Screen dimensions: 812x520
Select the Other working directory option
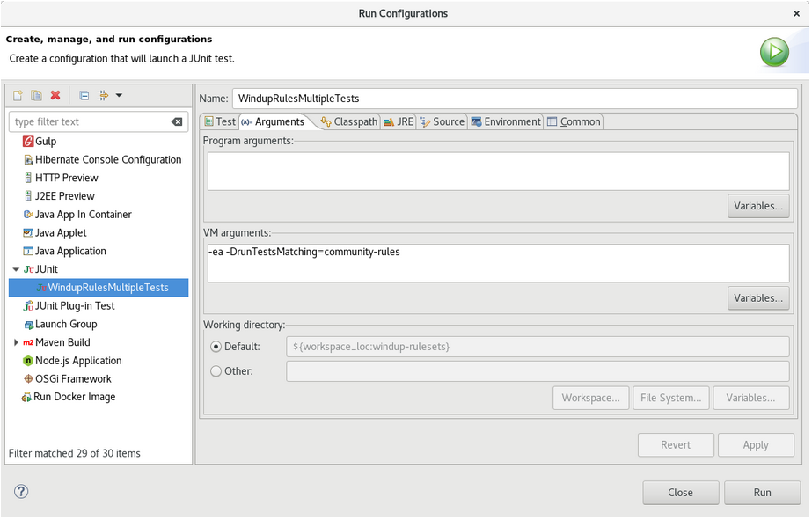tap(216, 371)
